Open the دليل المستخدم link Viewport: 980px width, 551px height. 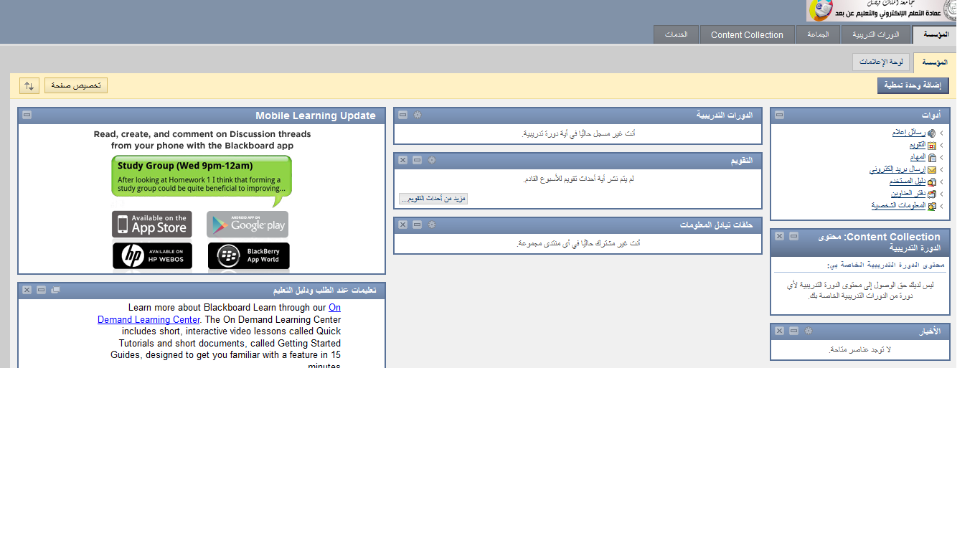click(x=908, y=182)
